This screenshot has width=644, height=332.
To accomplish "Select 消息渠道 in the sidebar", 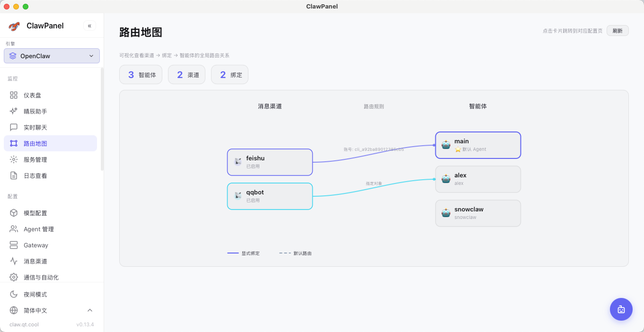I will point(35,261).
